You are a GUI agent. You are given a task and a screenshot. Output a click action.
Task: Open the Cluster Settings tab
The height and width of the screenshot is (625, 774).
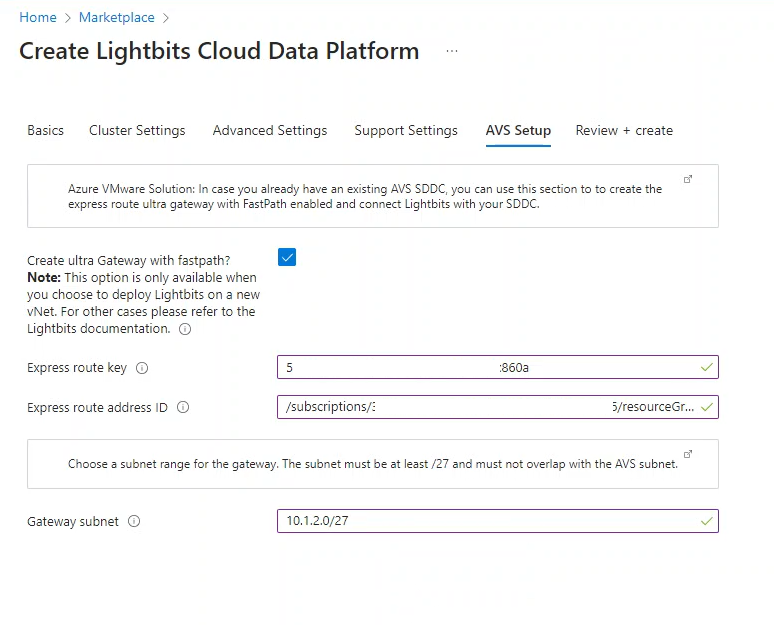coord(137,130)
